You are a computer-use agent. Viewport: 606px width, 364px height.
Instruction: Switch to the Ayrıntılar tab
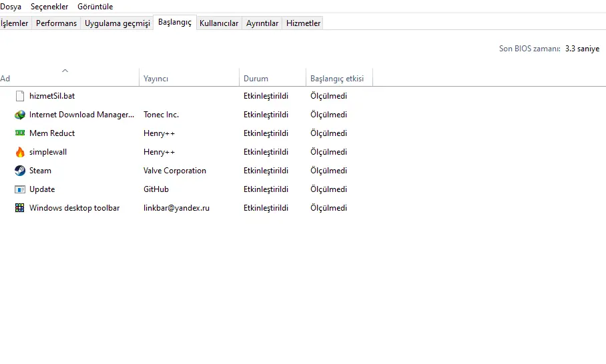(262, 23)
